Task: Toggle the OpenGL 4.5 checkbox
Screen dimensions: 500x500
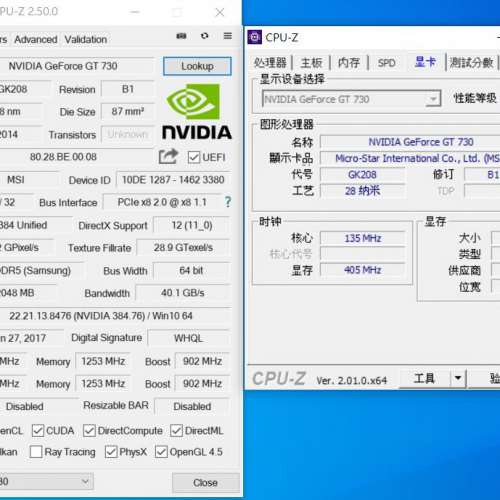Action: point(161,452)
